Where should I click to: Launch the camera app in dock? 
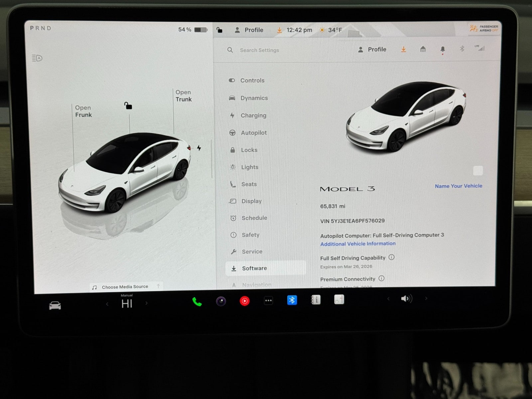221,301
